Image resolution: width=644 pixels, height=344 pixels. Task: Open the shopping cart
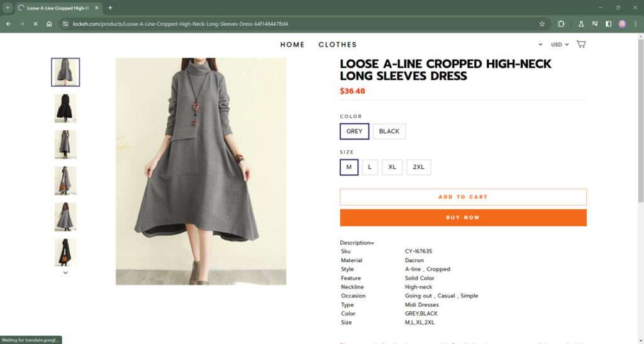(x=580, y=44)
